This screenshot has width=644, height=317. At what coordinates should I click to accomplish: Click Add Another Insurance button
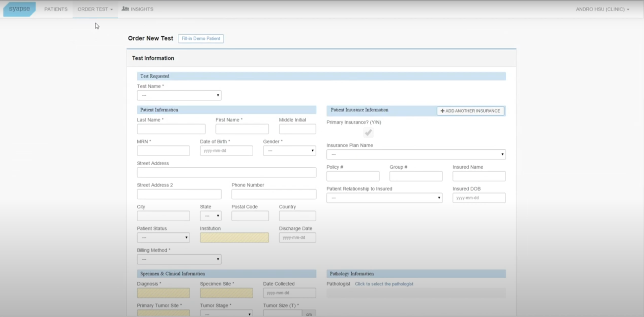pyautogui.click(x=470, y=111)
